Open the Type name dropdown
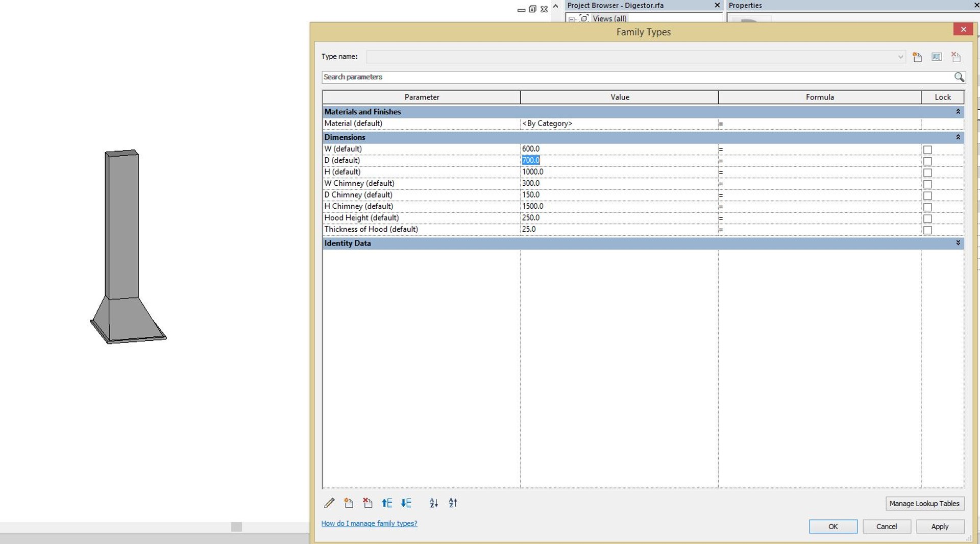Viewport: 980px width, 544px height. [900, 57]
